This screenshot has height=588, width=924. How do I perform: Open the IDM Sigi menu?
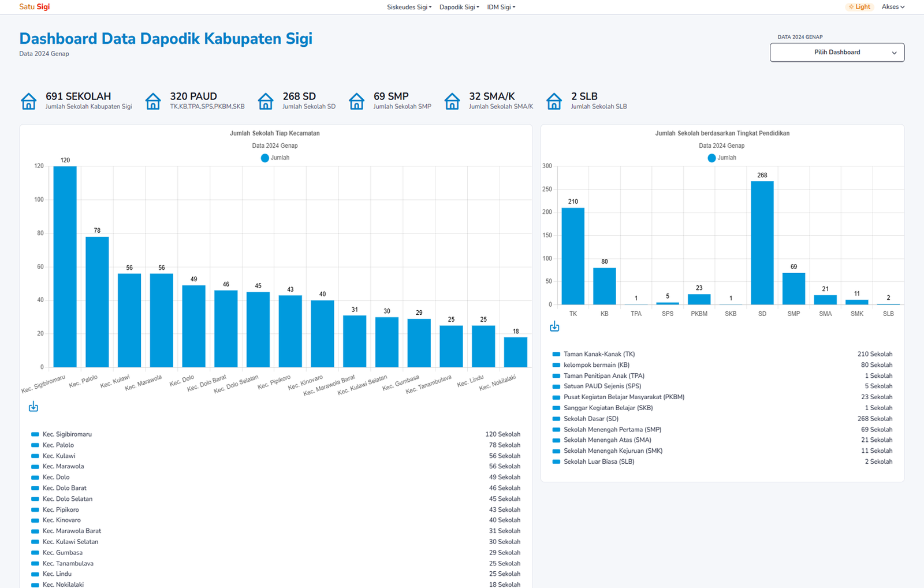tap(501, 7)
